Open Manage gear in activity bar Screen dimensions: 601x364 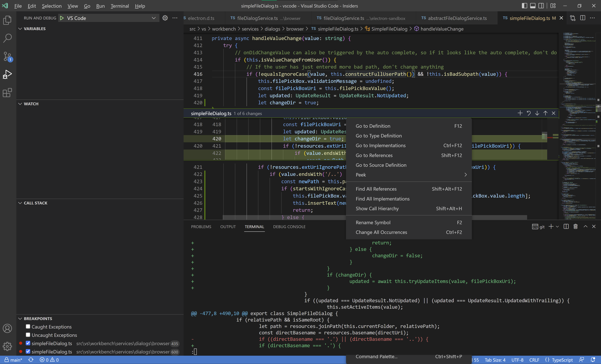7,346
